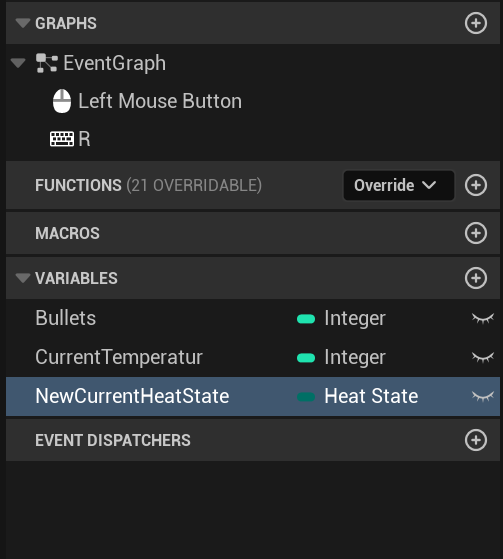
Task: Open the Integer type selector for CurrentTemperatur
Action: [355, 357]
